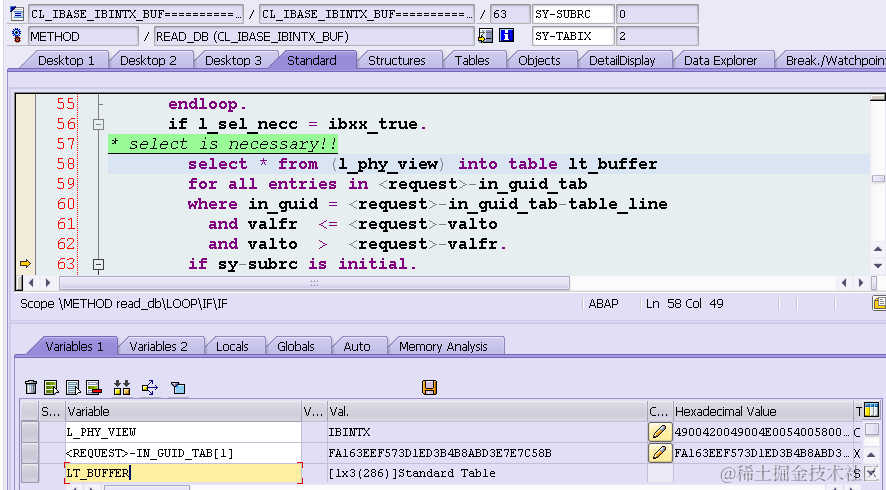886x490 pixels.
Task: Click left arrow at code scrollbar start
Action: [x=31, y=283]
